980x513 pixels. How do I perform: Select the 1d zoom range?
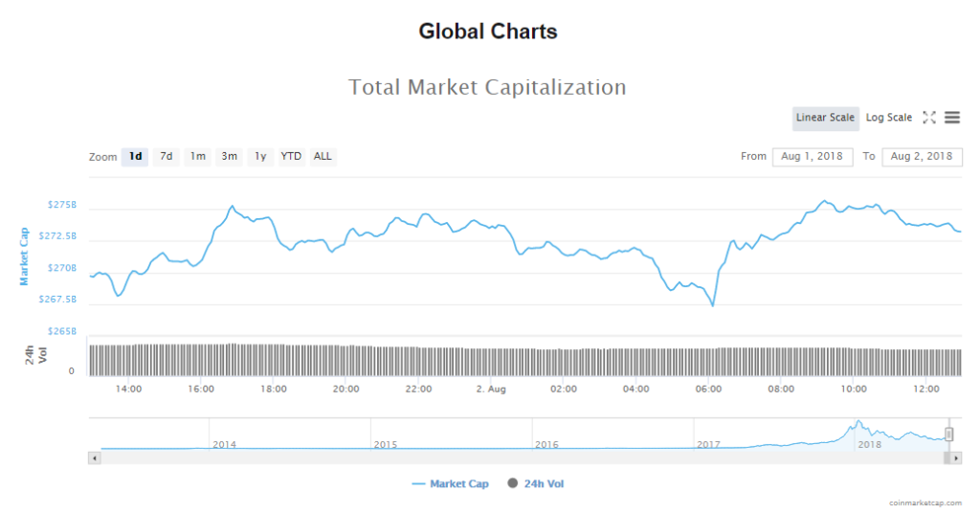point(135,156)
